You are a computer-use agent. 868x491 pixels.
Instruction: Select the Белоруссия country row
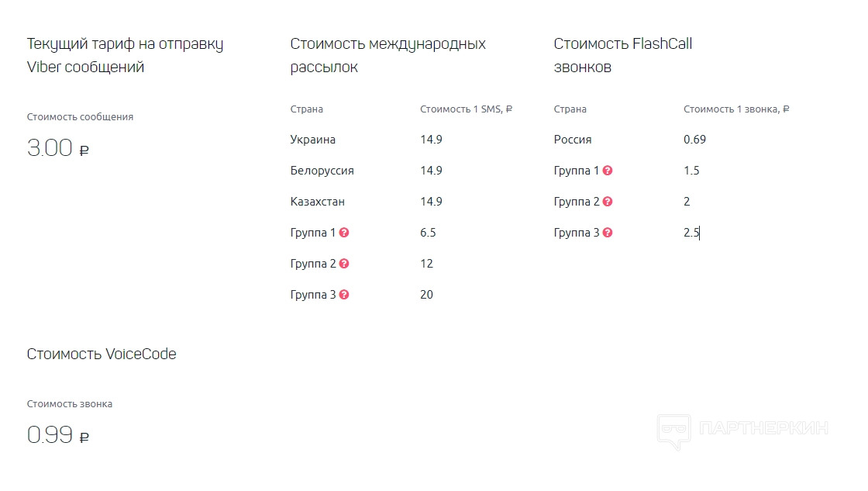322,171
